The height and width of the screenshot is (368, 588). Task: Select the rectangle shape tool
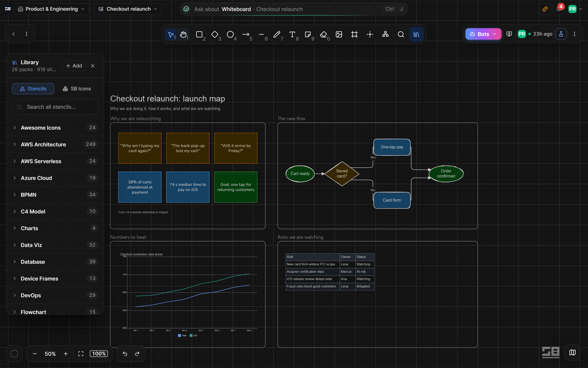click(x=199, y=34)
